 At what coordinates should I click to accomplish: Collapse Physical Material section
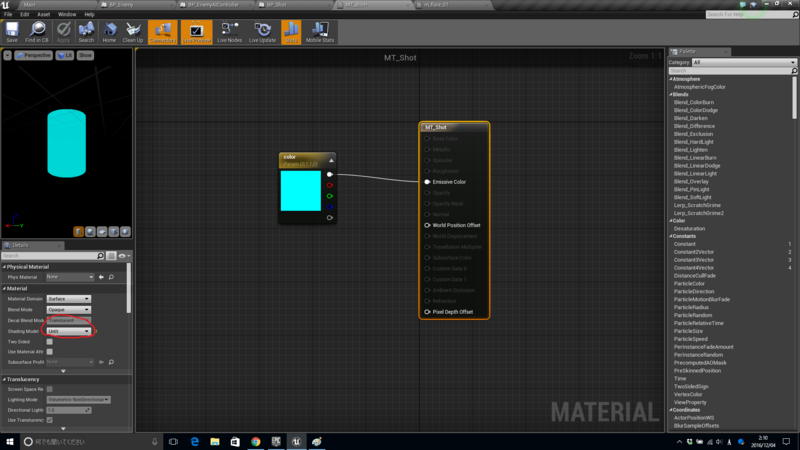5,267
